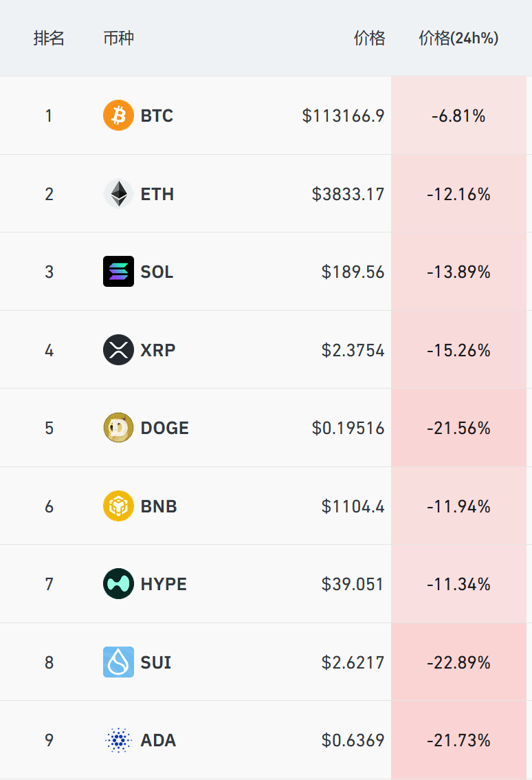Click the Ethereum diamond icon
Screen dimensions: 532x780
118,194
